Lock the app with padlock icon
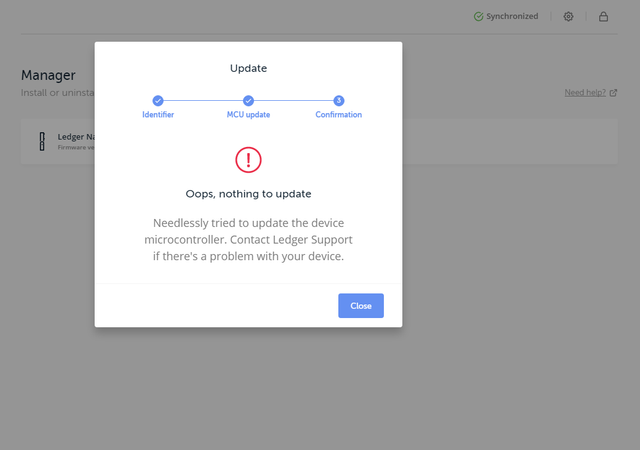The height and width of the screenshot is (450, 640). coord(603,17)
